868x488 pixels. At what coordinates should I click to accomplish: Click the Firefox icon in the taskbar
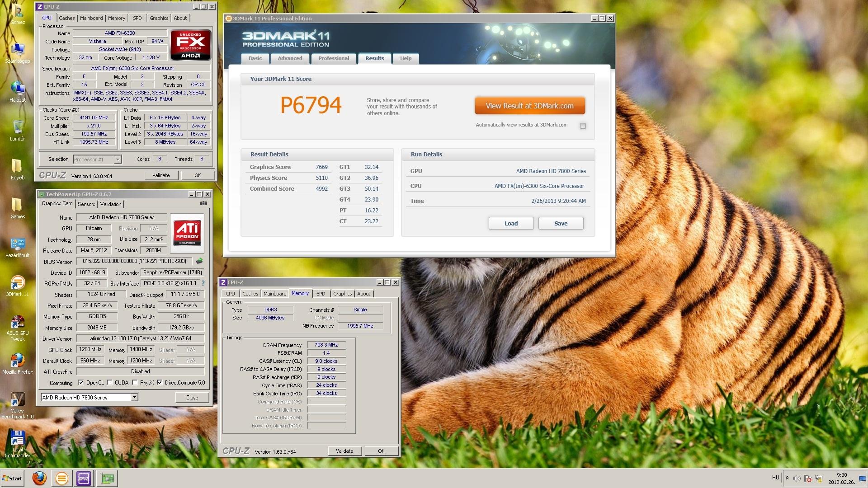click(x=39, y=478)
